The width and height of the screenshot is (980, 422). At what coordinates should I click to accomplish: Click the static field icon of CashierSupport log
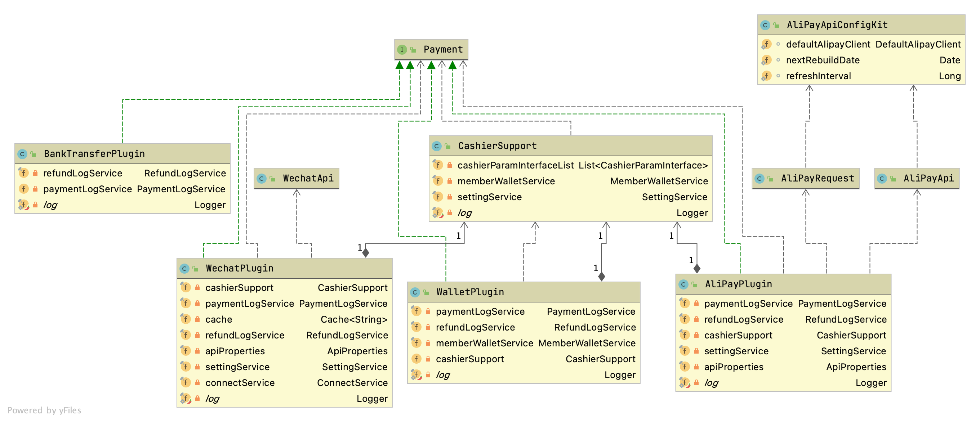point(438,212)
